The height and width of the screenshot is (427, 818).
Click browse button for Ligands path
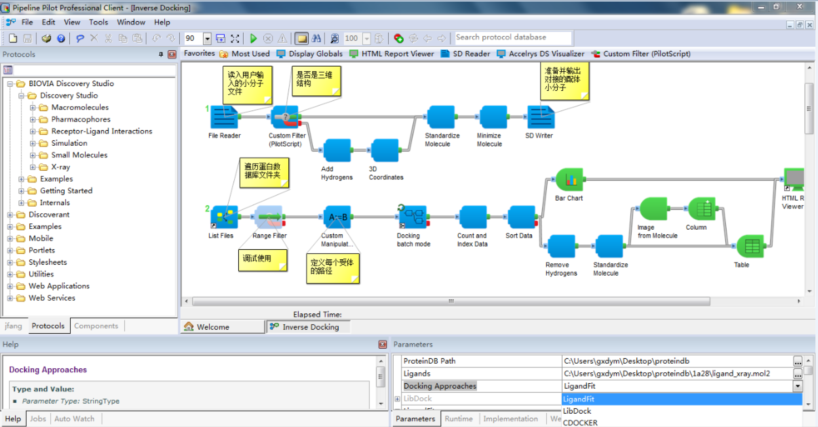click(798, 374)
